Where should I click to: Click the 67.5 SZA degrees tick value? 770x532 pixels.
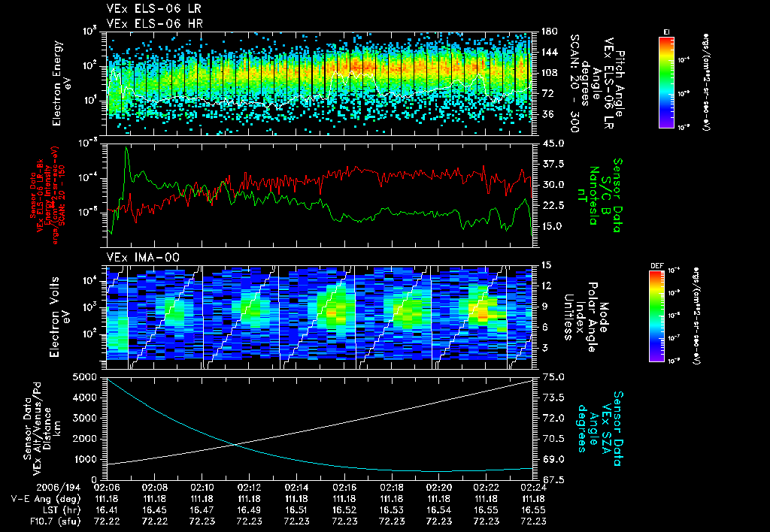pyautogui.click(x=553, y=480)
